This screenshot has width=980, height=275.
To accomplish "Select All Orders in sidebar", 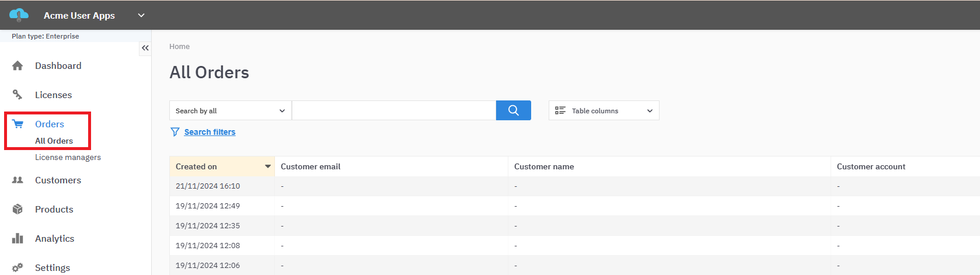I will click(x=54, y=141).
